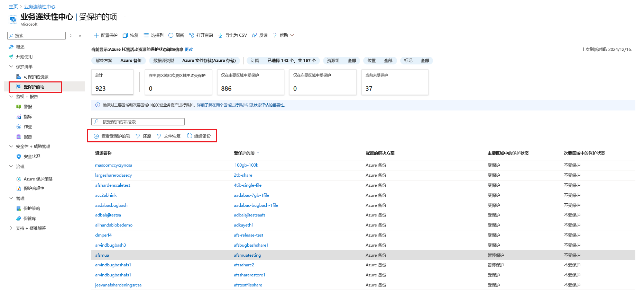The width and height of the screenshot is (644, 292).
Task: Sort by 受保护的项 column arrow
Action: tap(258, 153)
